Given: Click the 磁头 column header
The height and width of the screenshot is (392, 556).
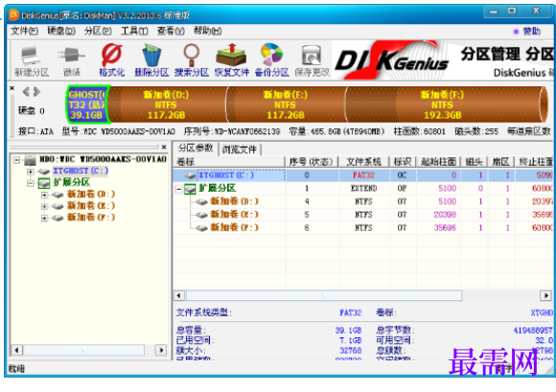Looking at the screenshot, I should (x=474, y=162).
